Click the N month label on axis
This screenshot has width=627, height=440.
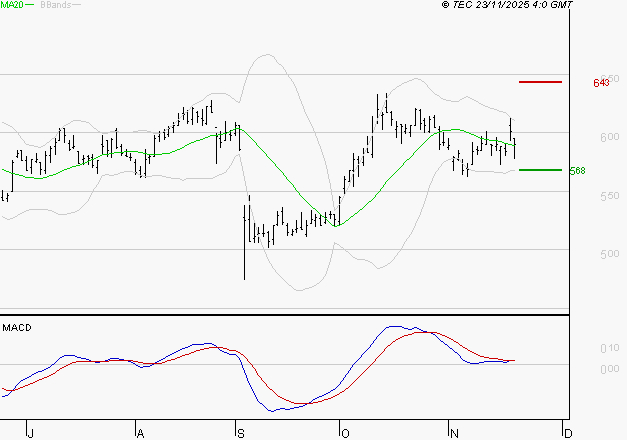tap(453, 433)
